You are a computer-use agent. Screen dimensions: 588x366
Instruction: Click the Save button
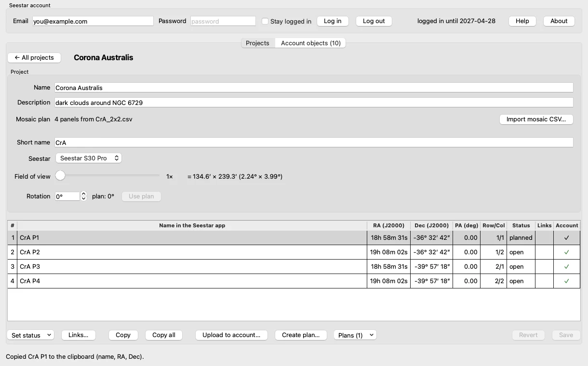(x=566, y=335)
